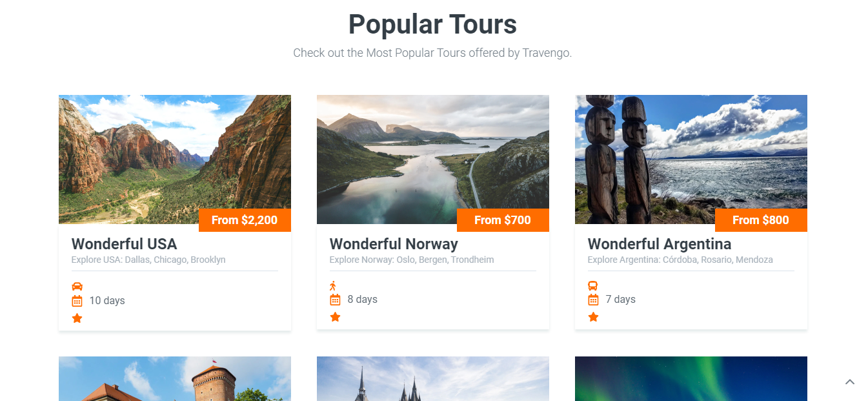Click the calendar icon beside 7 days
Viewport: 868px width, 401px height.
[593, 300]
